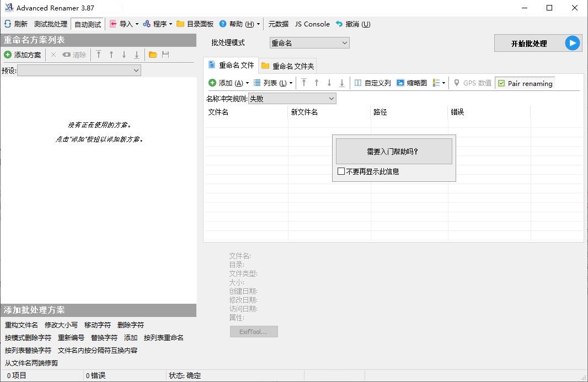The height and width of the screenshot is (382, 588).
Task: Click the 清除 clear methods button
Action: point(74,55)
